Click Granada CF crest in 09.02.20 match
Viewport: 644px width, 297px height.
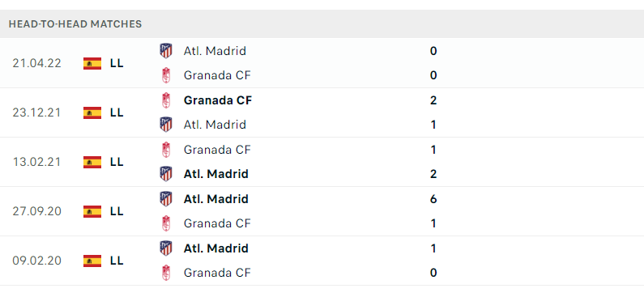tap(166, 273)
